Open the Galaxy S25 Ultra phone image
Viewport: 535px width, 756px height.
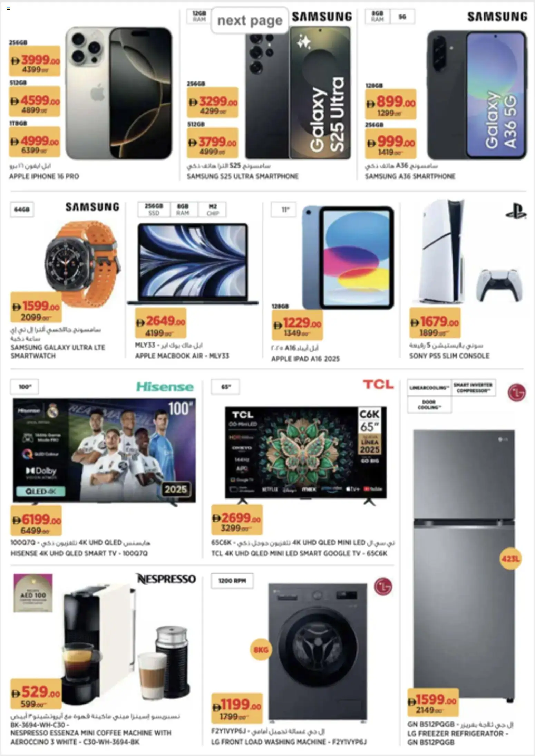tap(298, 93)
